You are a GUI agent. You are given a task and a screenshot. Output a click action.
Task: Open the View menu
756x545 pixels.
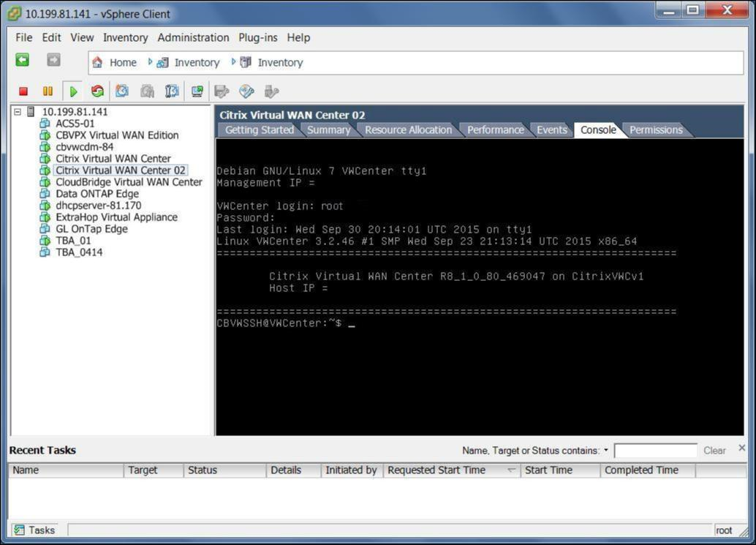[82, 37]
